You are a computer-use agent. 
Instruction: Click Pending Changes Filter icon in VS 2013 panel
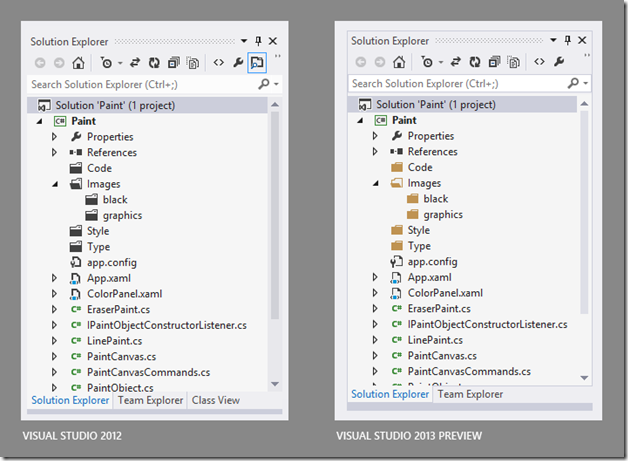[427, 62]
